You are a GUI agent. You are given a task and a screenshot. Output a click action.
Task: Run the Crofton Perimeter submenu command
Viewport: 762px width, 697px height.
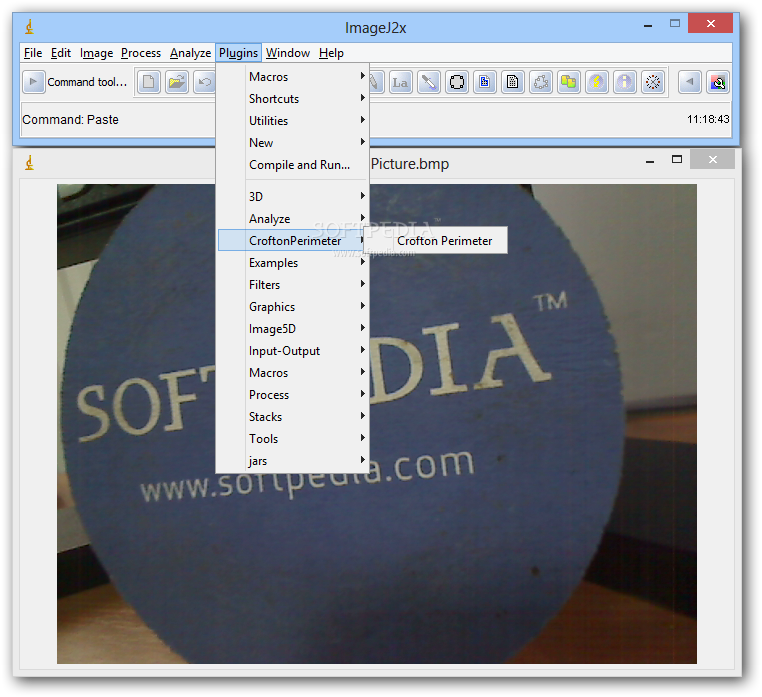(436, 241)
